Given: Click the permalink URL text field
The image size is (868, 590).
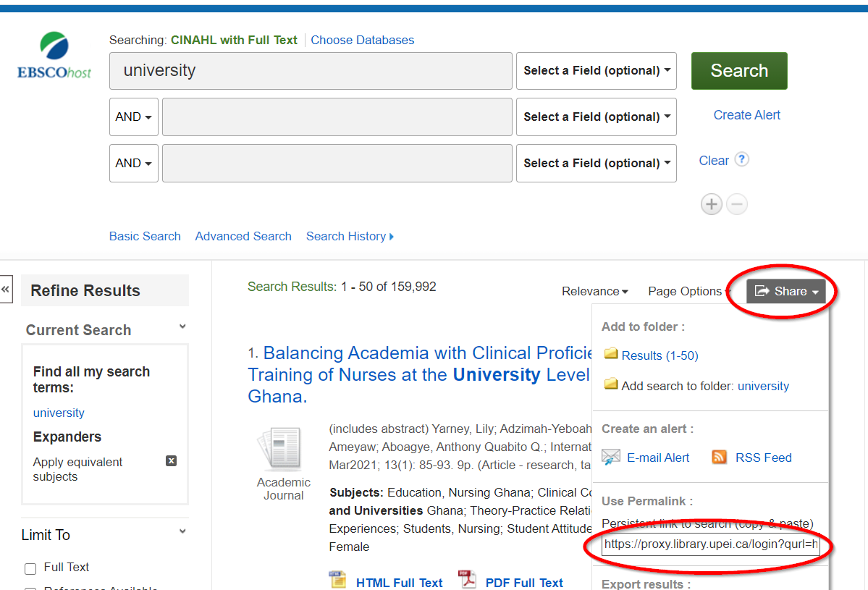Looking at the screenshot, I should (710, 545).
